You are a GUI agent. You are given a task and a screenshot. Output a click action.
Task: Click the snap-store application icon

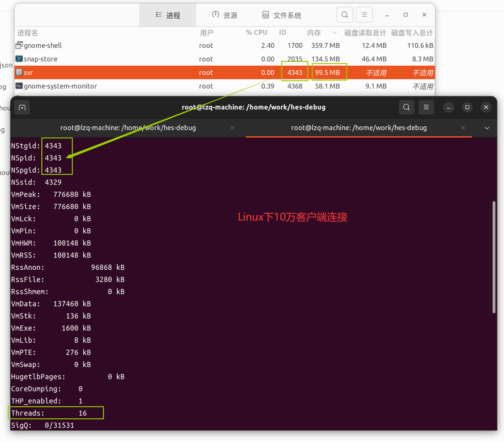tap(19, 59)
